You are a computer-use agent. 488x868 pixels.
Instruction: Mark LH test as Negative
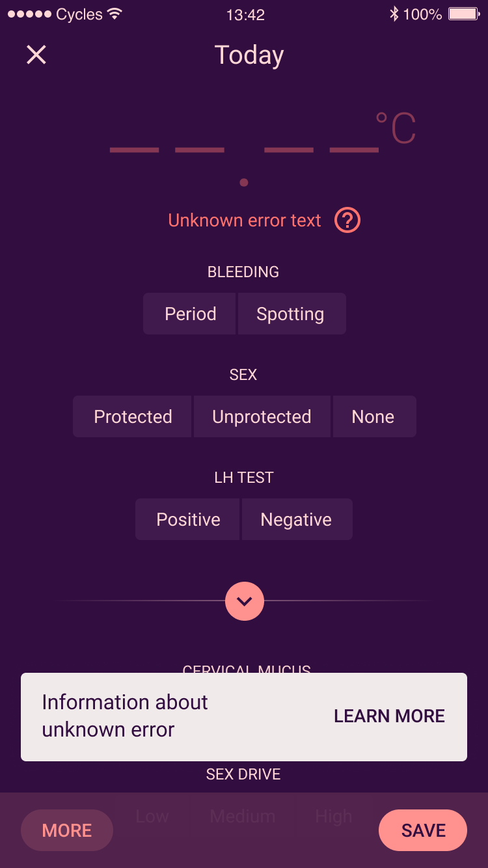pyautogui.click(x=297, y=519)
